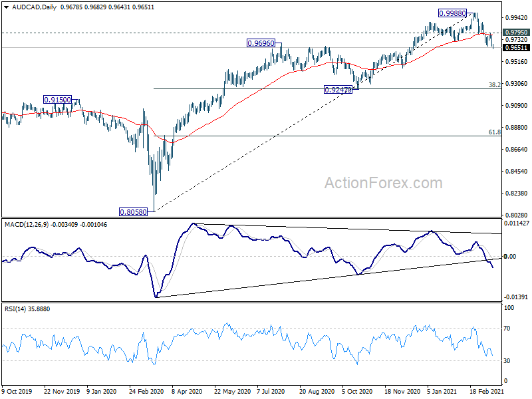Click the 61.8 Fibonacci level label
The height and width of the screenshot is (399, 532).
494,132
